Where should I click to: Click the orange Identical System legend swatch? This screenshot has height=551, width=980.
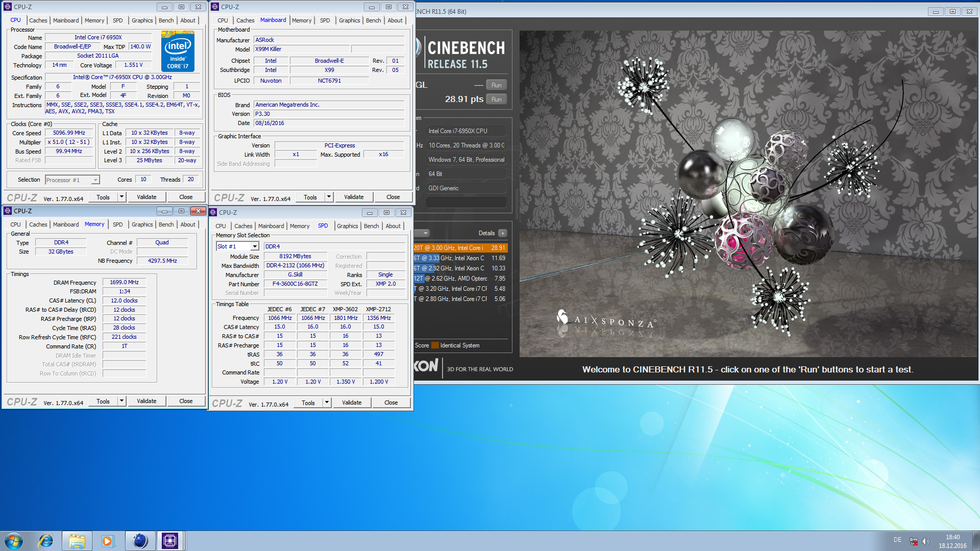click(435, 345)
